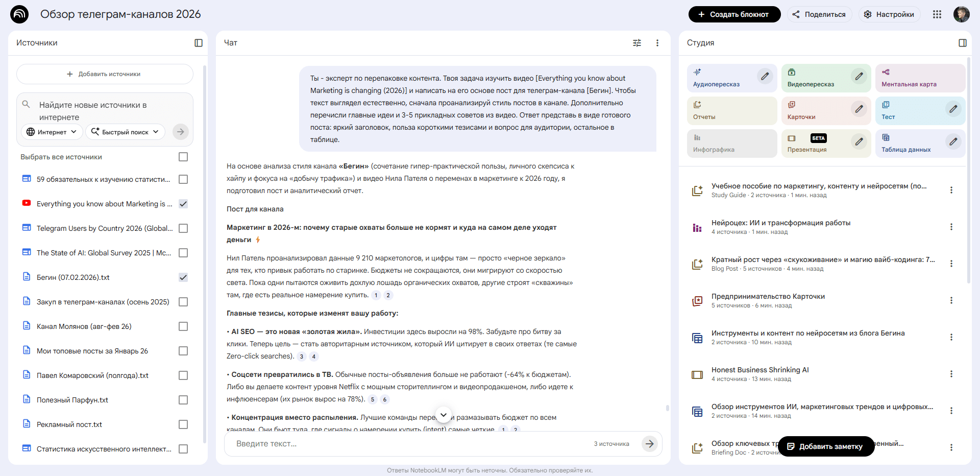This screenshot has width=980, height=476.
Task: Enable the Полезный Парфун.txt source checkbox
Action: pyautogui.click(x=183, y=400)
